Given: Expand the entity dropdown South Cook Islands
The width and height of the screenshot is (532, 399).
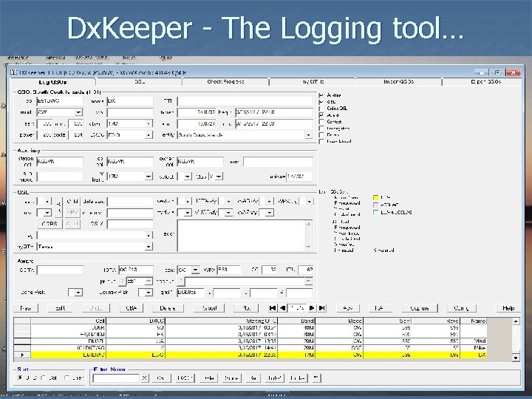Looking at the screenshot, I should [308, 135].
